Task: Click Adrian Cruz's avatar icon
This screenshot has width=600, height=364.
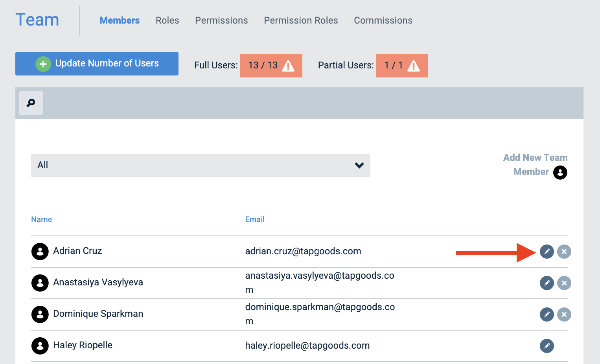Action: (x=40, y=252)
